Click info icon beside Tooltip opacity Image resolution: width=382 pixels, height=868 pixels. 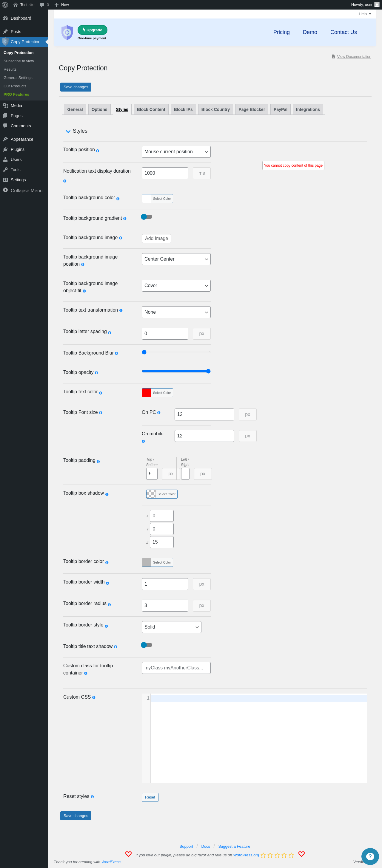96,373
